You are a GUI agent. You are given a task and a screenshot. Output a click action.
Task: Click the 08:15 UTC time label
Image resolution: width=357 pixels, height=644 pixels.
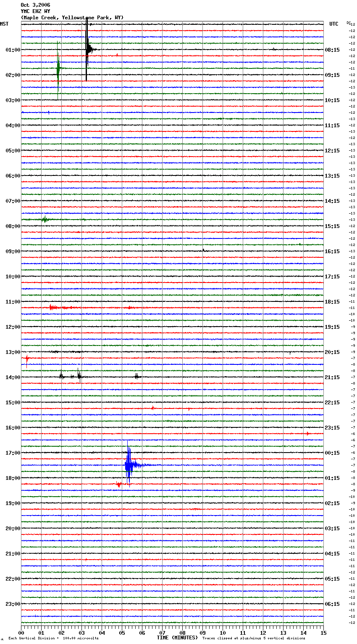(332, 50)
